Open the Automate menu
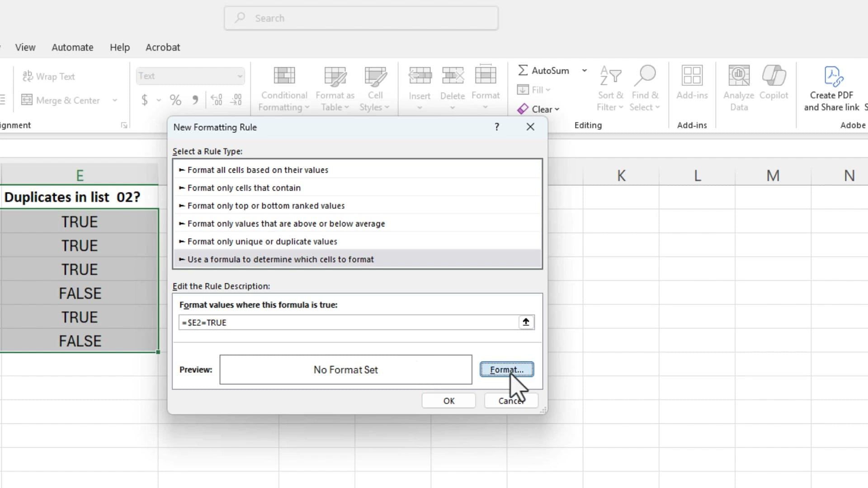Image resolution: width=868 pixels, height=488 pixels. click(x=72, y=47)
